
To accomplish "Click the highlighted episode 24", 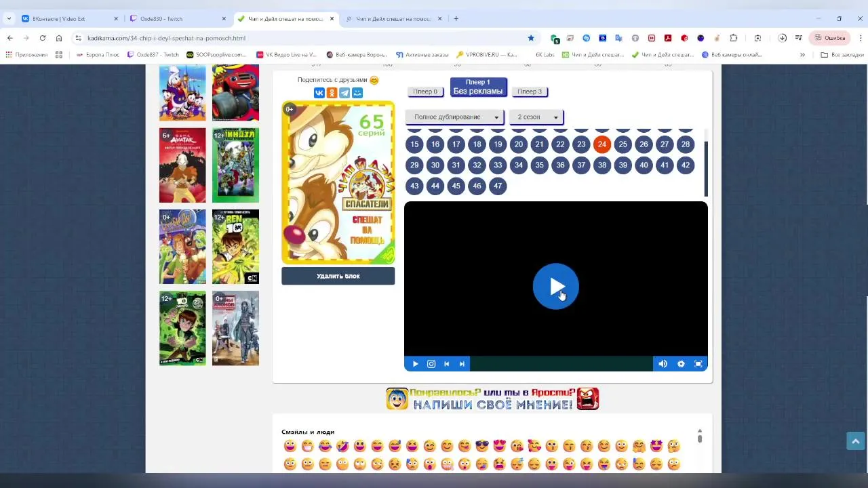I will coord(602,144).
